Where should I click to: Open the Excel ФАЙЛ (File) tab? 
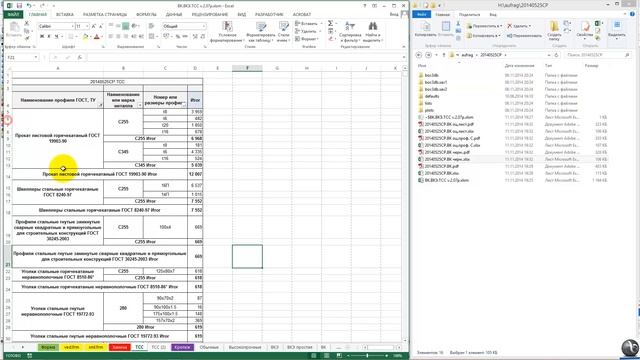pyautogui.click(x=13, y=14)
